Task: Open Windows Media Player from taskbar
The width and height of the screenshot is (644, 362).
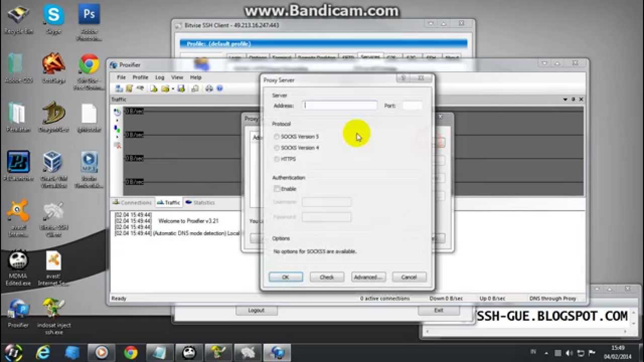Action: pos(101,352)
